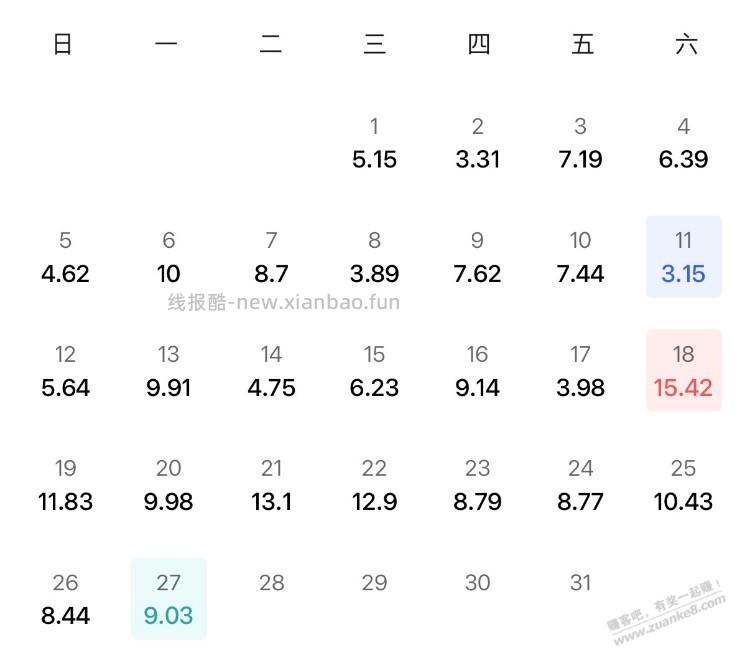Select day 10 with value 7.44

click(x=580, y=257)
